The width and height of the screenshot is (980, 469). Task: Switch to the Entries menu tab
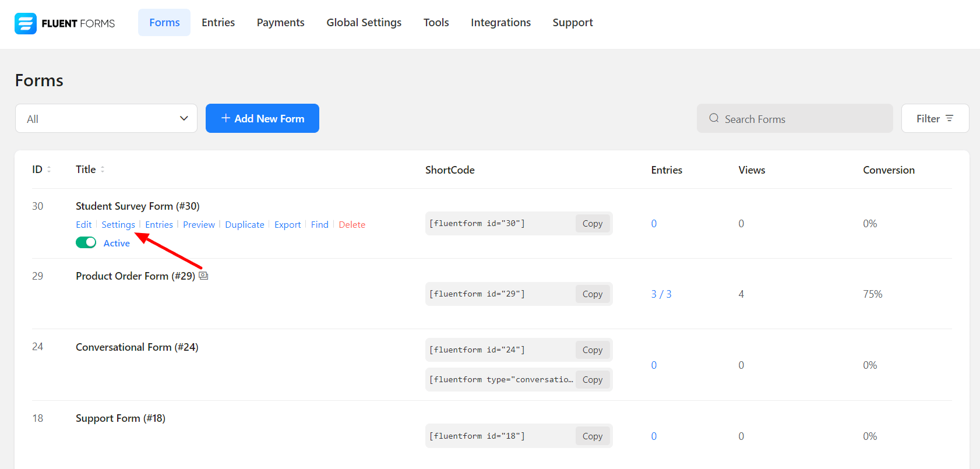pos(218,23)
